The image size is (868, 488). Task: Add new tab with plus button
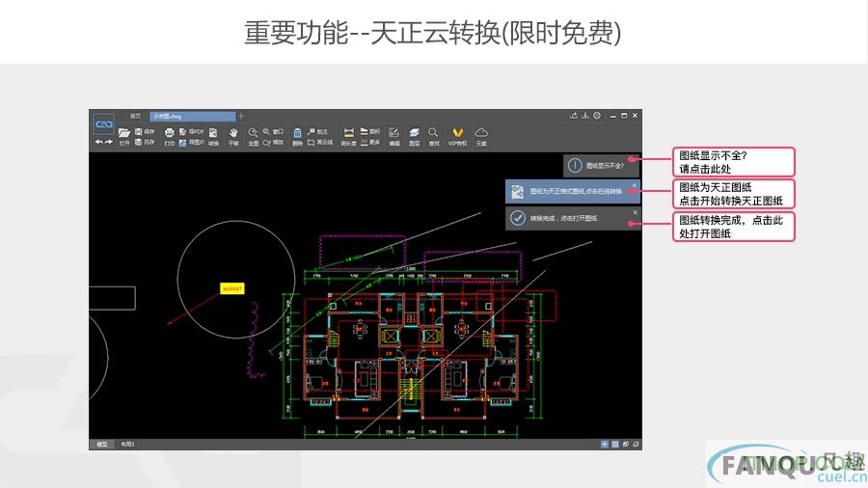coord(241,116)
